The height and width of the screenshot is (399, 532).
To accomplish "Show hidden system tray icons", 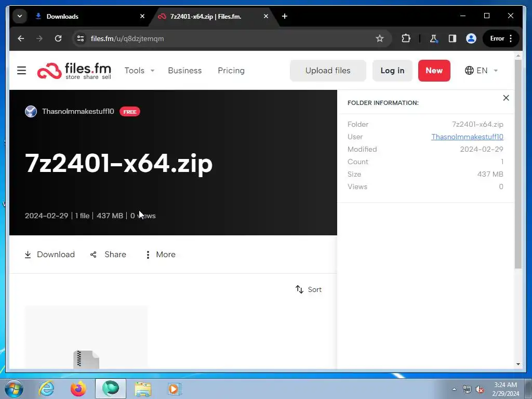I will 454,389.
